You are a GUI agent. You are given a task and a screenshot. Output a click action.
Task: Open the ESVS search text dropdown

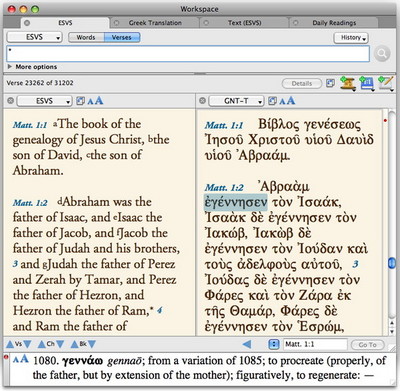(x=34, y=37)
